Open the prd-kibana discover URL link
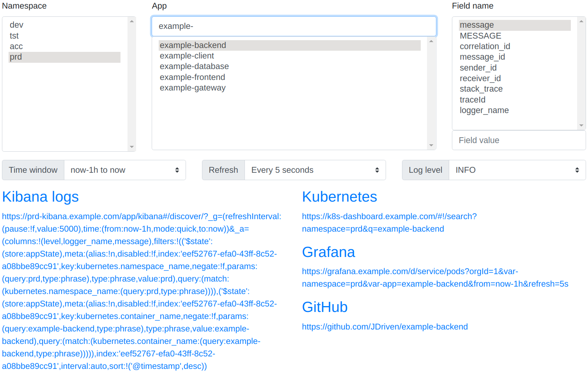This screenshot has height=372, width=588. [142, 291]
